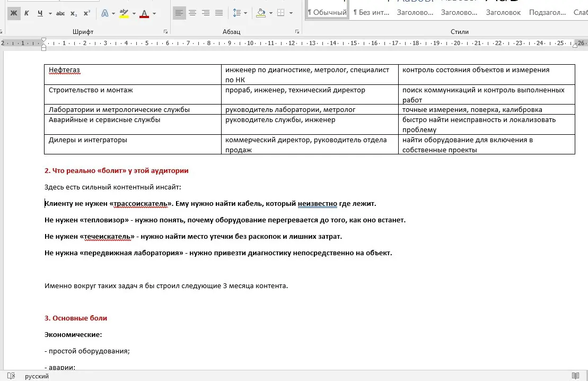
Task: Apply the Подзагол... style
Action: [x=547, y=12]
